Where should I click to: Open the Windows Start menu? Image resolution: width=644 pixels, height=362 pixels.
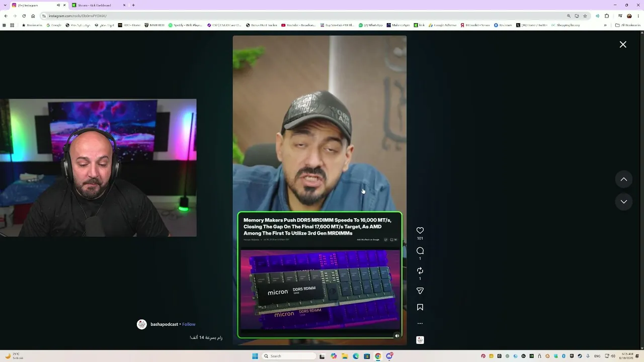[x=255, y=356]
